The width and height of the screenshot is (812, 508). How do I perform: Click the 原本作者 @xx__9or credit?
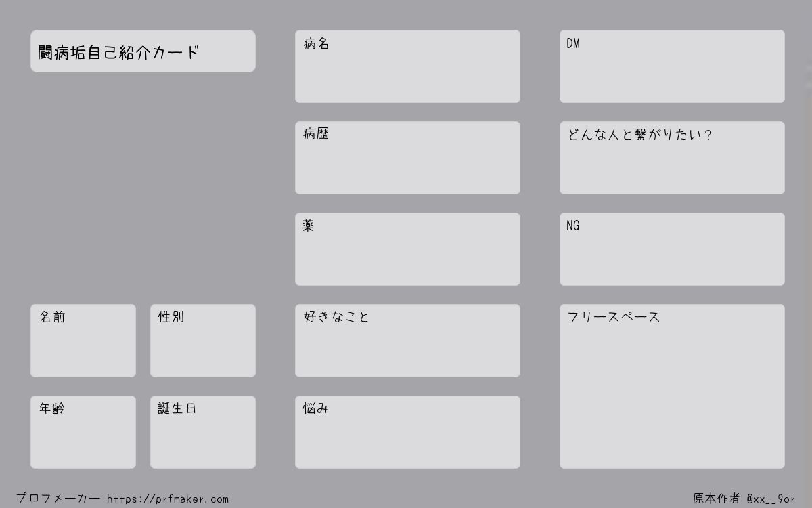pyautogui.click(x=744, y=499)
